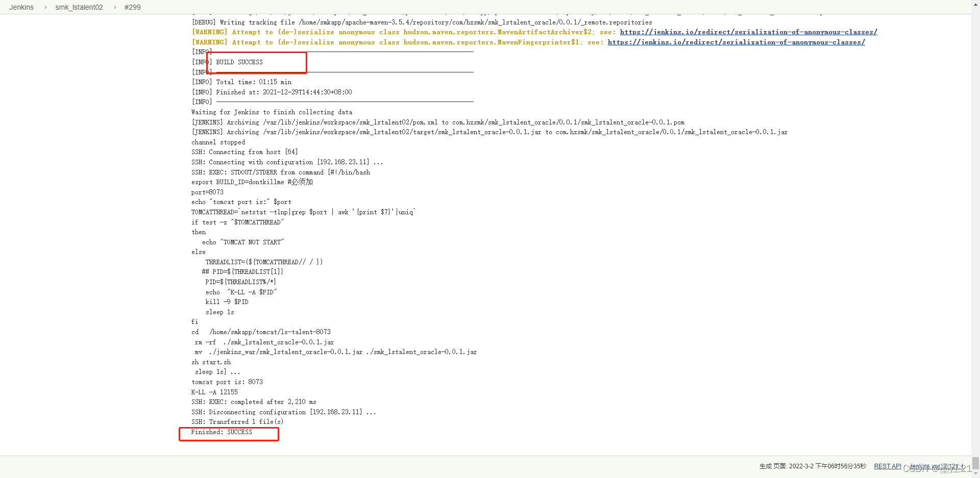Select the 'export BUILD_ID=dontkillme' line
This screenshot has height=478, width=980.
coord(252,182)
